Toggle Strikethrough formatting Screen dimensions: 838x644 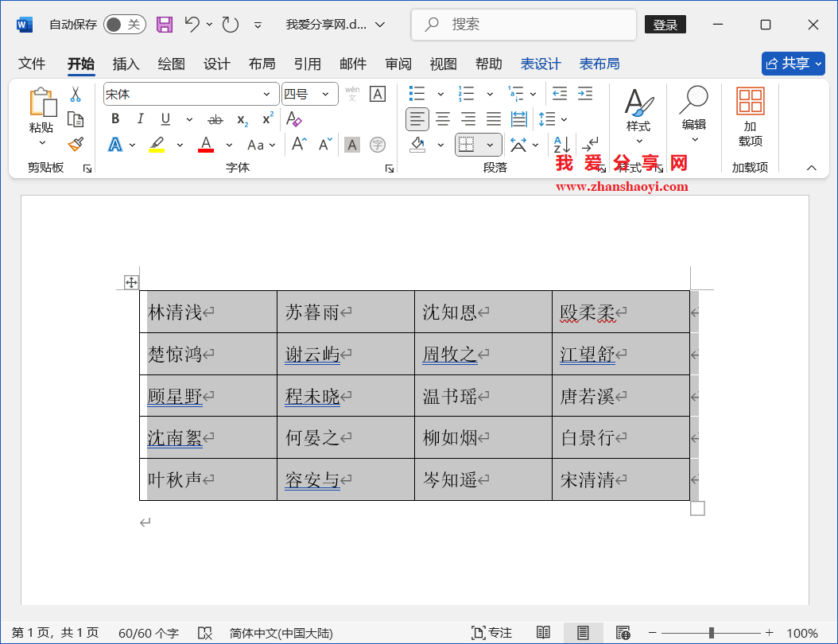tap(215, 120)
